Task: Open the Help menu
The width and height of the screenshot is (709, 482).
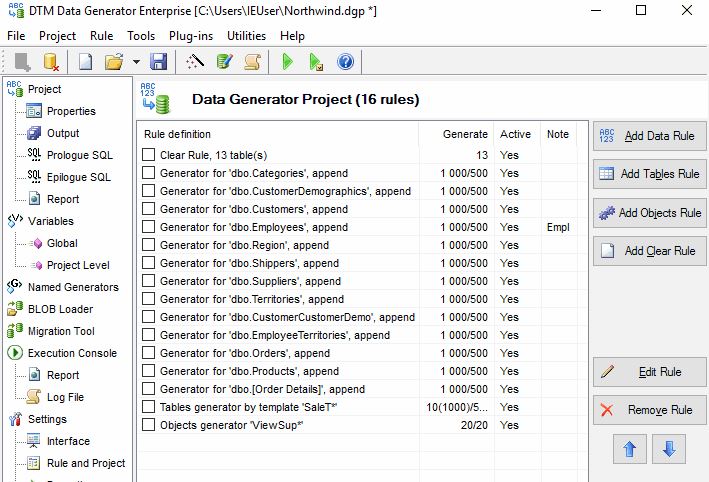Action: 292,36
